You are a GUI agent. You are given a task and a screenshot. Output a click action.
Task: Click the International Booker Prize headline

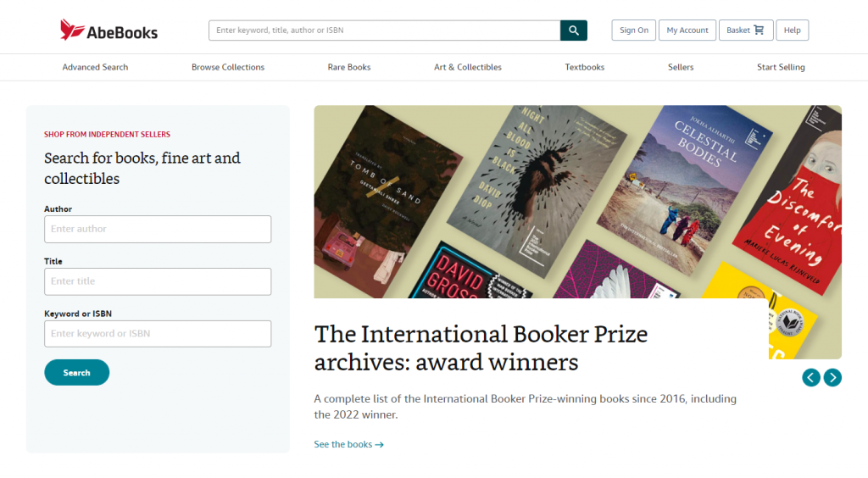[481, 348]
